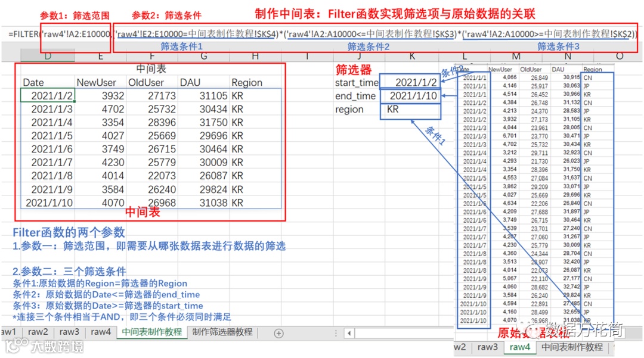Click the raw data cell 6,701

[x=509, y=136]
